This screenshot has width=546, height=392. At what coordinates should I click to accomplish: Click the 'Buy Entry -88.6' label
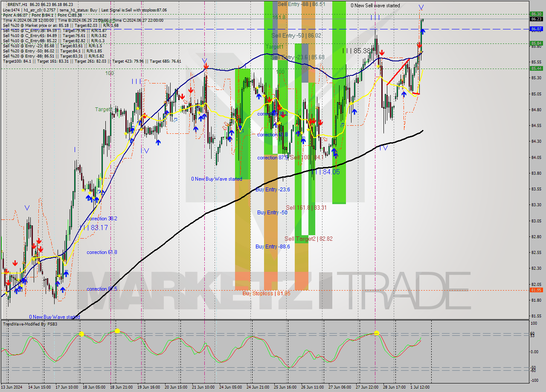pyautogui.click(x=273, y=247)
